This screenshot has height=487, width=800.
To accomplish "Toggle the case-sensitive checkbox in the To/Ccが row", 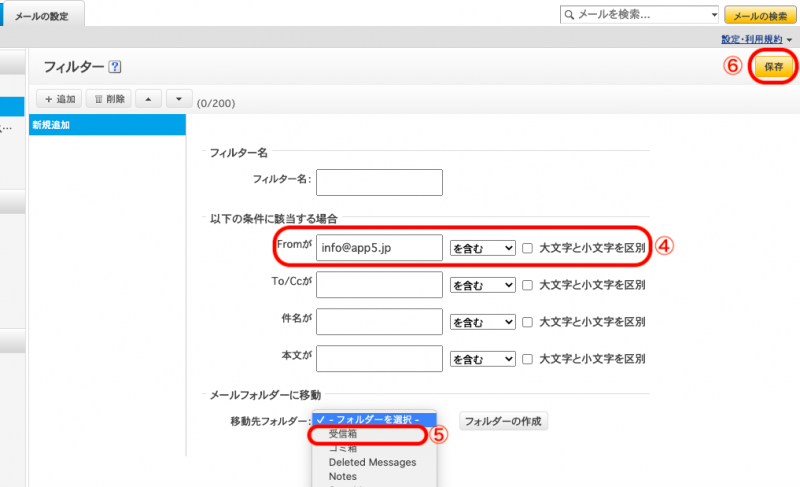I will 528,285.
